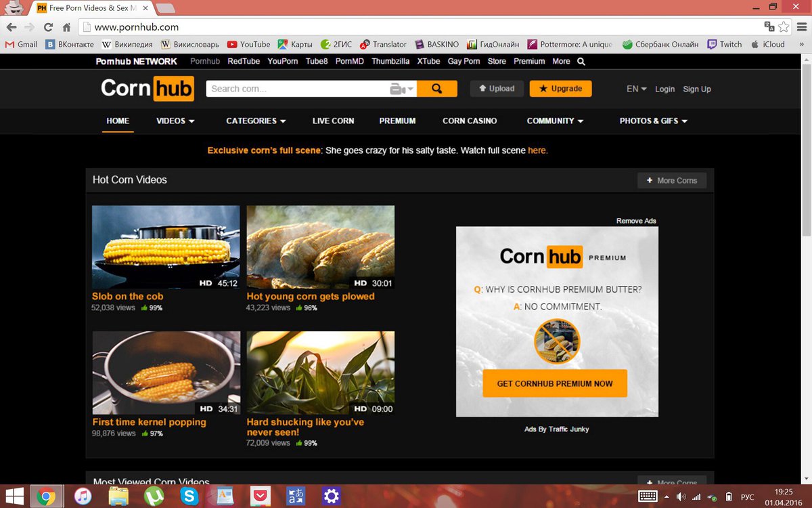Image resolution: width=812 pixels, height=508 pixels.
Task: Click the orange 'here.' link
Action: tap(538, 150)
